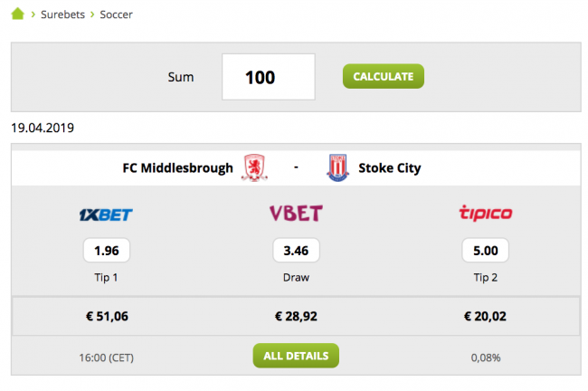Click the Tipico bookmaker logo
Screen dimensions: 588x391
(485, 215)
